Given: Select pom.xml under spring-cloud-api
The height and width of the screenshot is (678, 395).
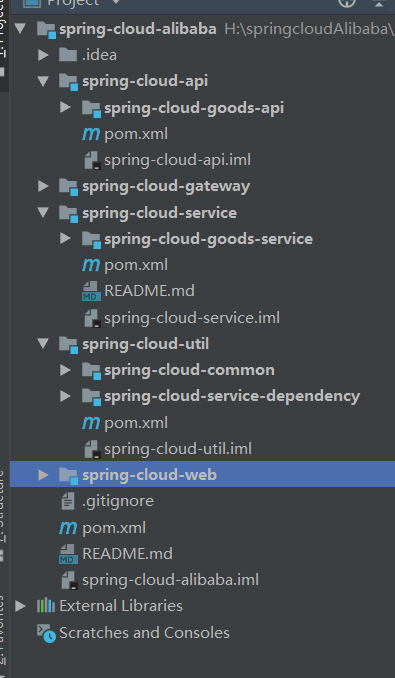Looking at the screenshot, I should pyautogui.click(x=136, y=134).
